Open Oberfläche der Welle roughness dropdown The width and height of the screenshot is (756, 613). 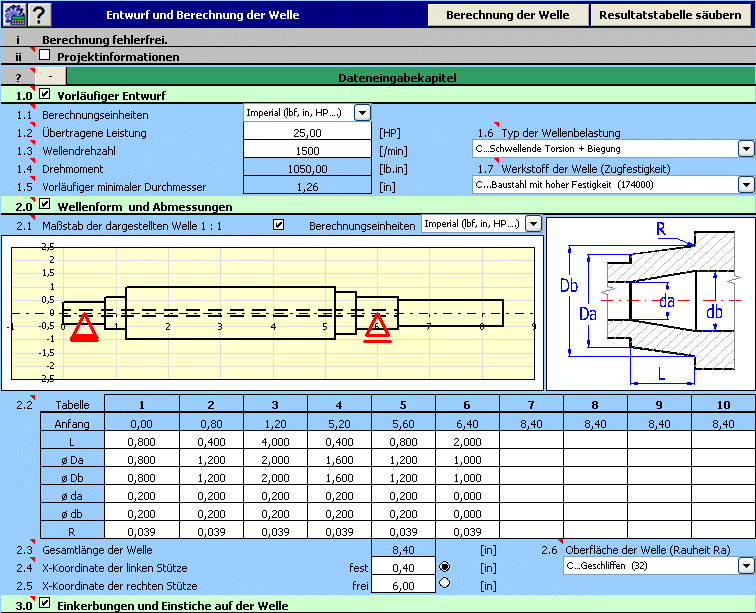(746, 566)
